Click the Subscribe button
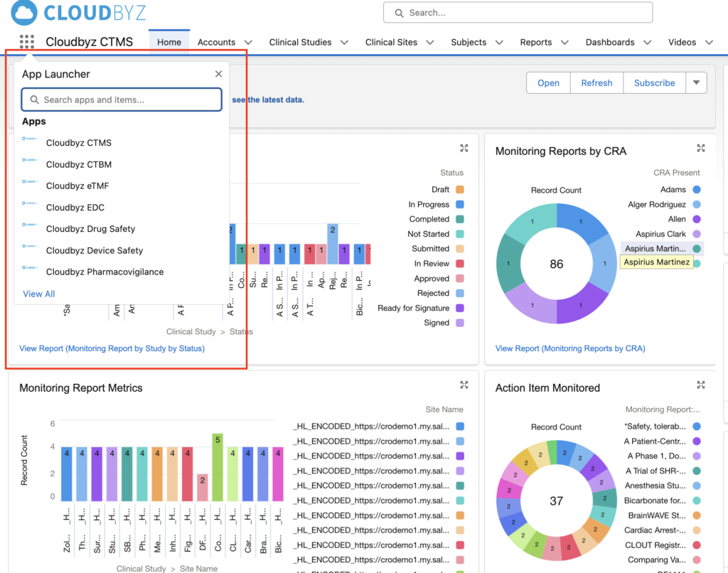Viewport: 728px width, 573px height. click(x=655, y=82)
